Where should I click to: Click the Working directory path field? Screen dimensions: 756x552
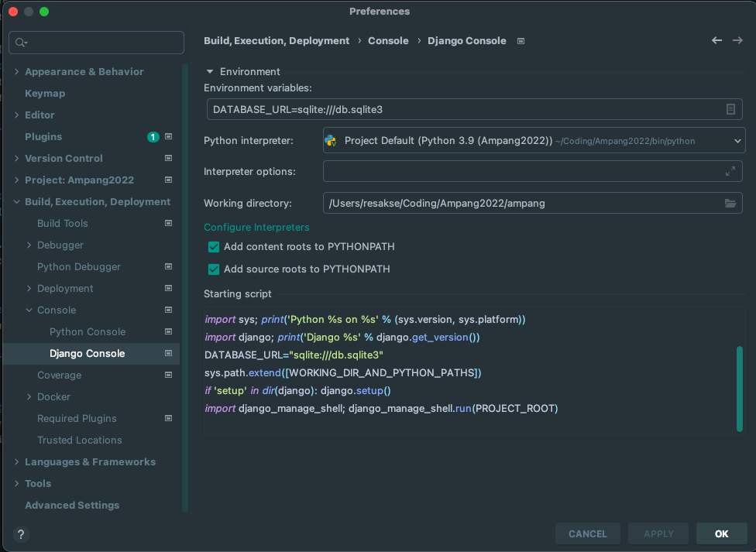coord(532,203)
